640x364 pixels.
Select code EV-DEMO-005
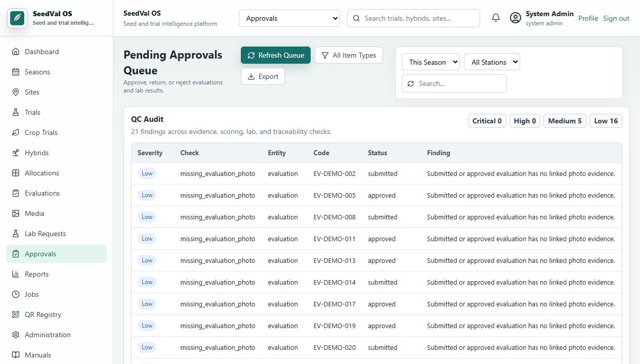[334, 195]
